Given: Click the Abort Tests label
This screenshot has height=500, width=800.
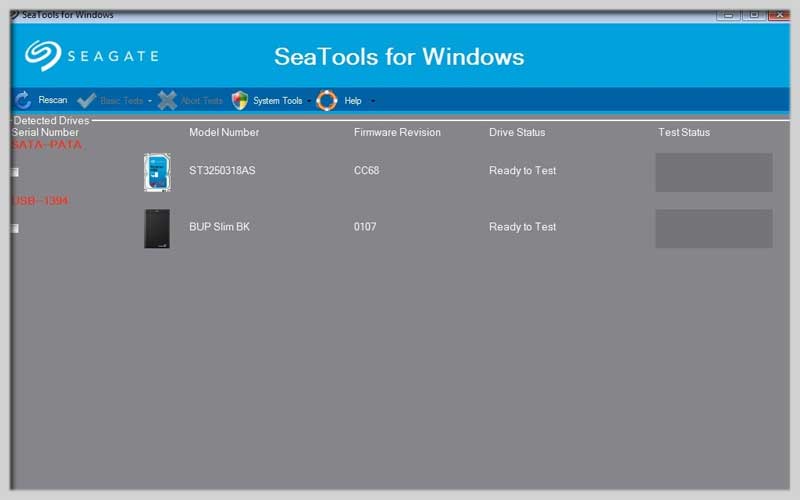Looking at the screenshot, I should (202, 101).
